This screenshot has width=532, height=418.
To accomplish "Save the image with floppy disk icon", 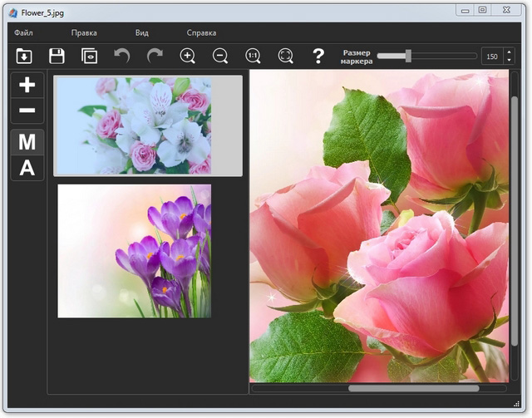I will (57, 57).
